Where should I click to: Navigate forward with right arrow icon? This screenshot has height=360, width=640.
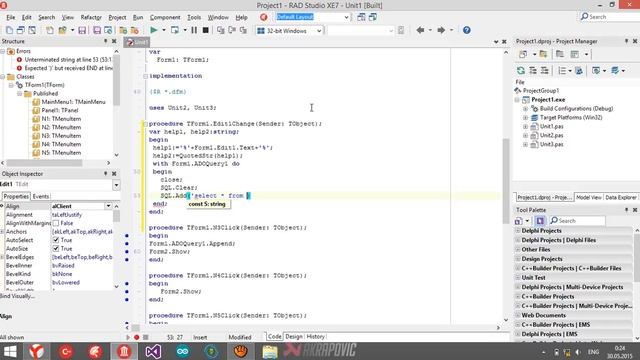coord(441,30)
